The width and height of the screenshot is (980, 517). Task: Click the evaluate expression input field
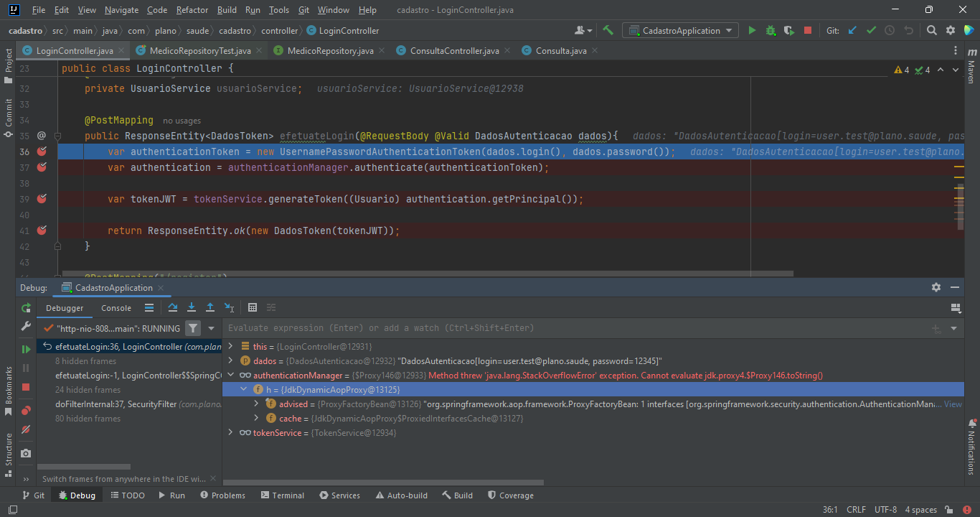coord(574,328)
